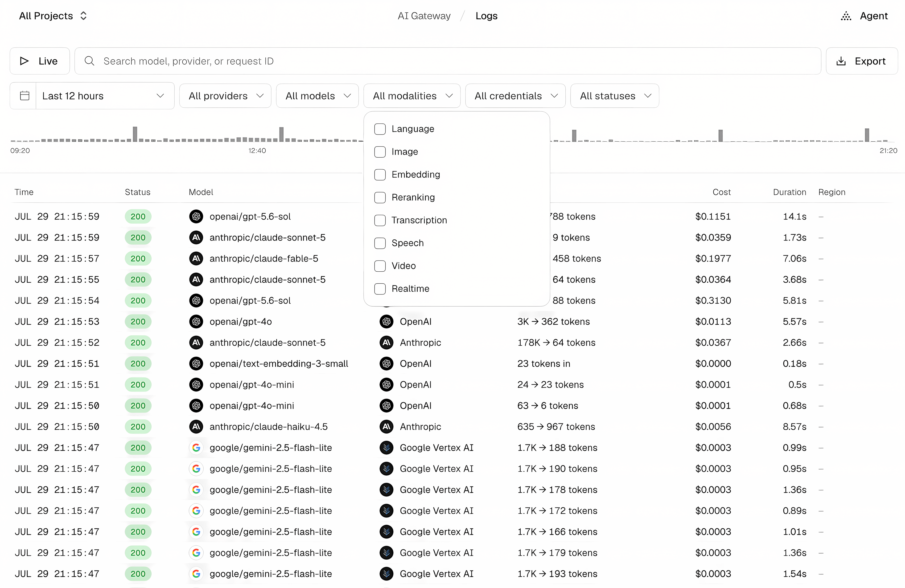Go to the AI Gateway breadcrumb

[424, 16]
